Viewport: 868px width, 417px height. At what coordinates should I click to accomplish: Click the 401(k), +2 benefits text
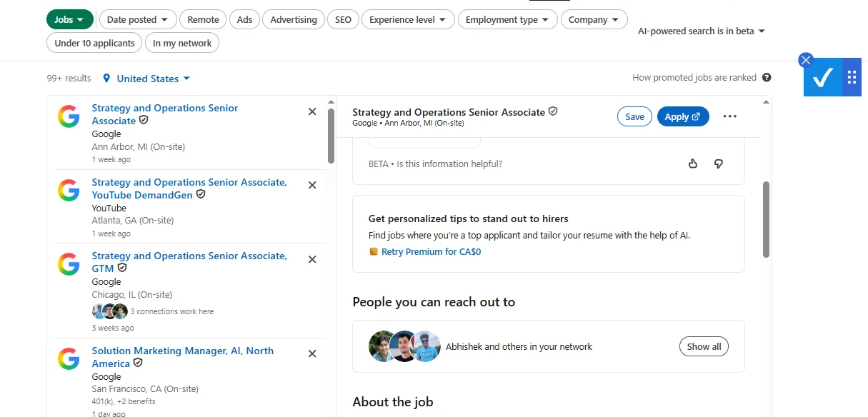(x=124, y=401)
